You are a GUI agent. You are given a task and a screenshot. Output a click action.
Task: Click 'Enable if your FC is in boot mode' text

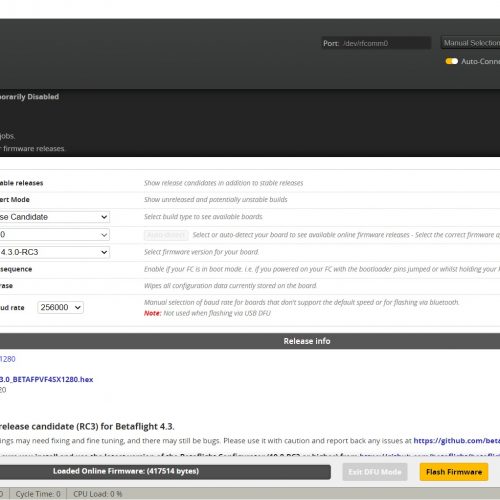322,269
